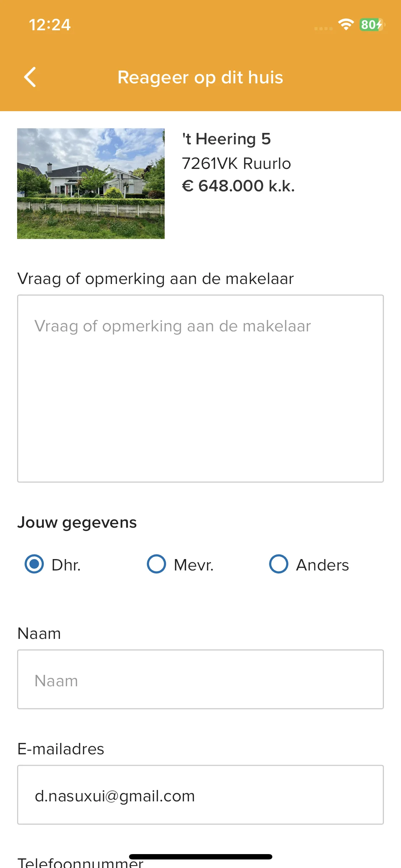This screenshot has width=401, height=868.
Task: Tap the Mevr. label text
Action: [194, 565]
